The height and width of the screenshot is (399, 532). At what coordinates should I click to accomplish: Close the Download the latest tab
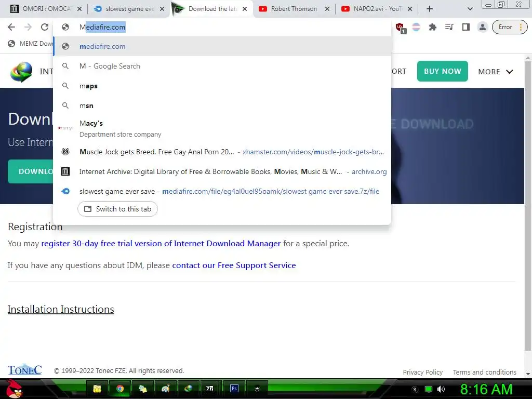coord(245,9)
